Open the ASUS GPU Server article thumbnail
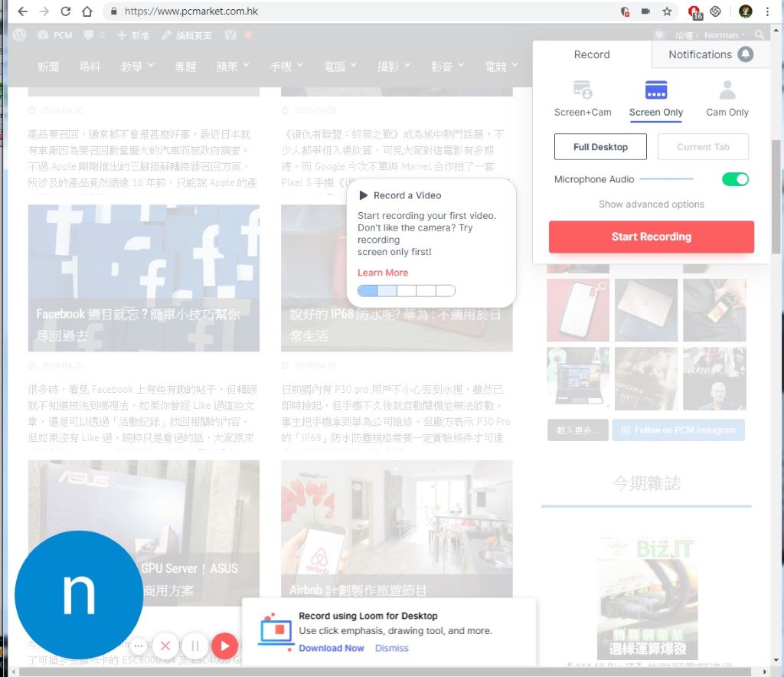784x677 pixels. [x=143, y=533]
